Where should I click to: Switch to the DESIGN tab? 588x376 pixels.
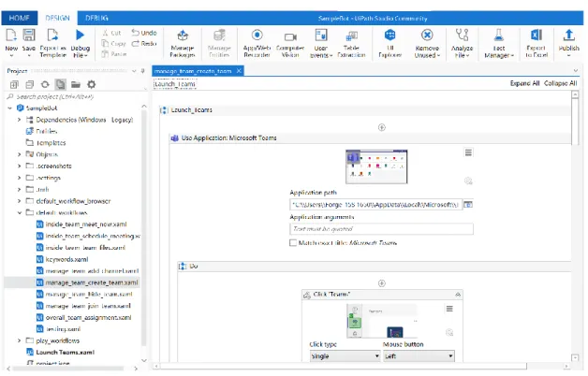[57, 18]
